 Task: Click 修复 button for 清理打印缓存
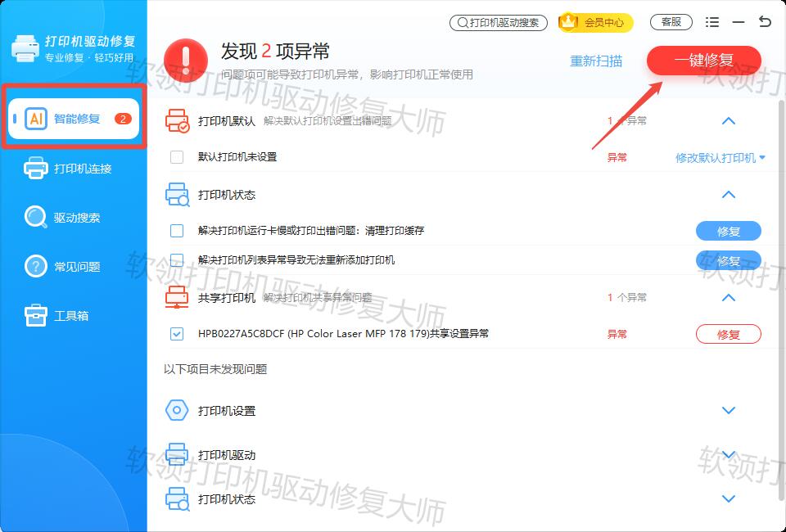729,231
